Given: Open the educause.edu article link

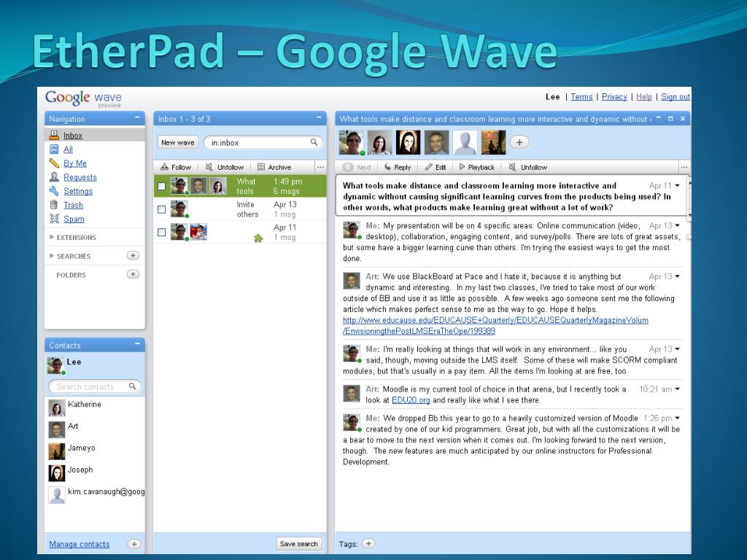Looking at the screenshot, I should coord(495,325).
